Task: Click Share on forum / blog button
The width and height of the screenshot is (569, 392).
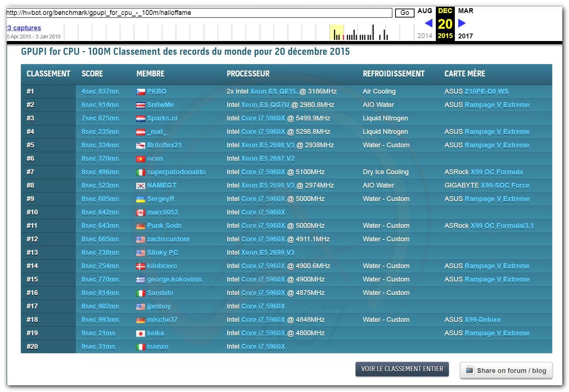Action: 506,370
